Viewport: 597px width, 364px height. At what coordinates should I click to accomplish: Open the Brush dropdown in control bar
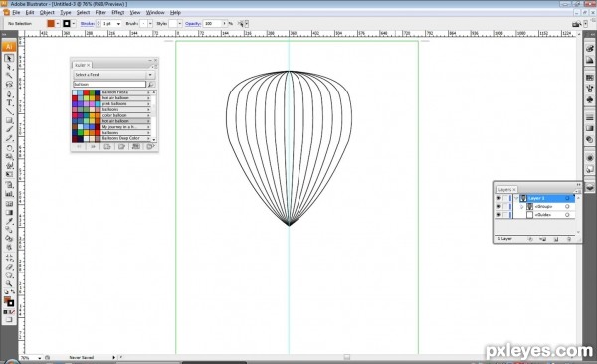[x=150, y=24]
